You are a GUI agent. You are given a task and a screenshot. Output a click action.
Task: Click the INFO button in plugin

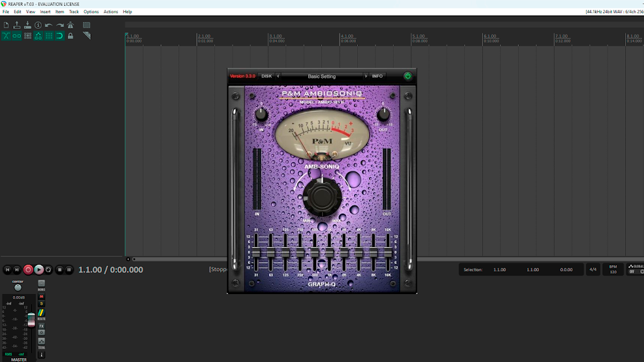coord(377,76)
